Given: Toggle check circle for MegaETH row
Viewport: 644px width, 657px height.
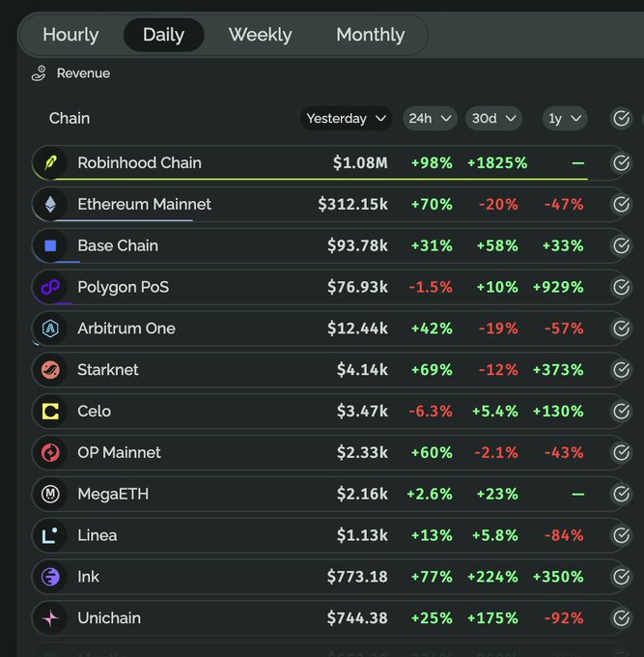Looking at the screenshot, I should click(x=621, y=494).
